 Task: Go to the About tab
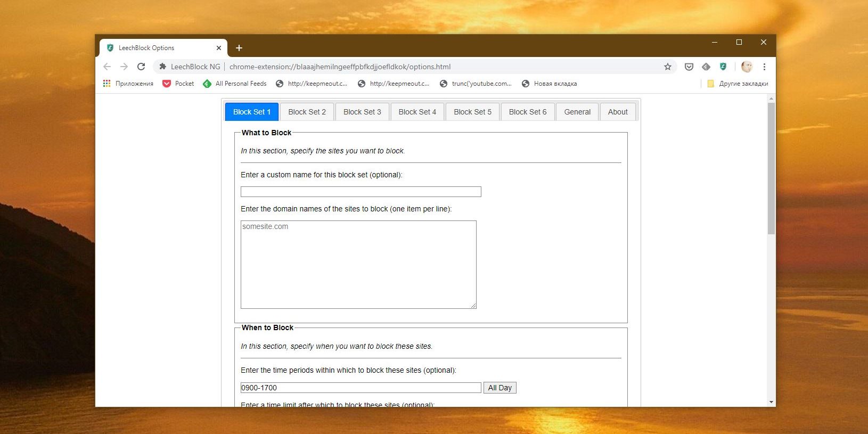coord(618,112)
